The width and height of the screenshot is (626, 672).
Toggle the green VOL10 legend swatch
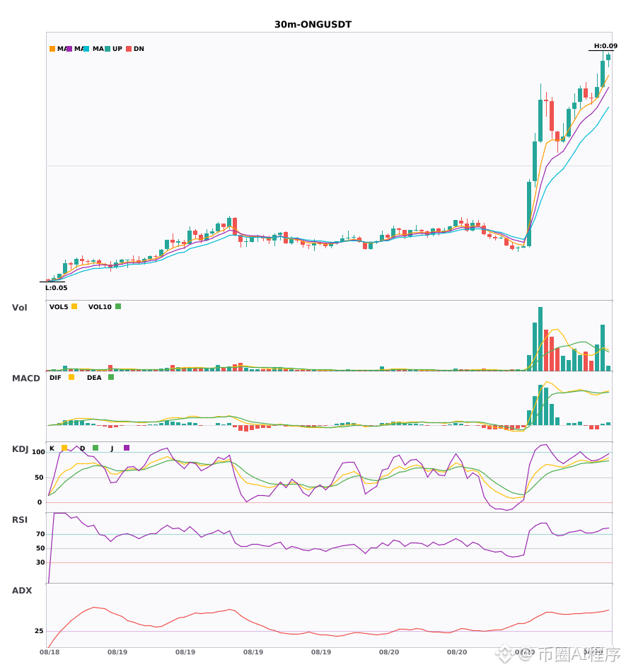coord(118,306)
